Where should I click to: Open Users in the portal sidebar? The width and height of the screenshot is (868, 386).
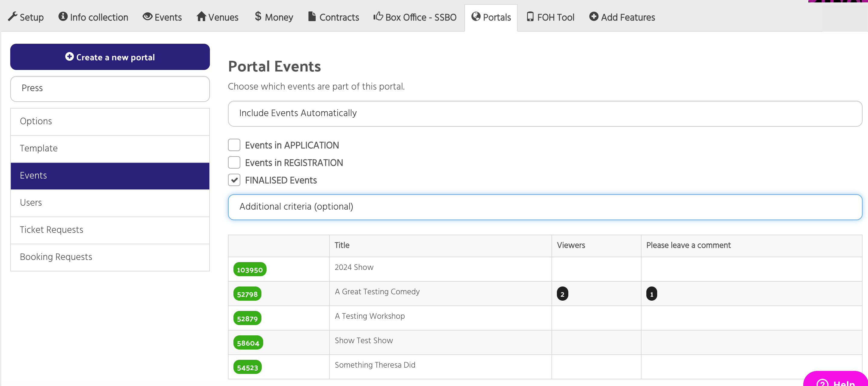[x=110, y=203]
